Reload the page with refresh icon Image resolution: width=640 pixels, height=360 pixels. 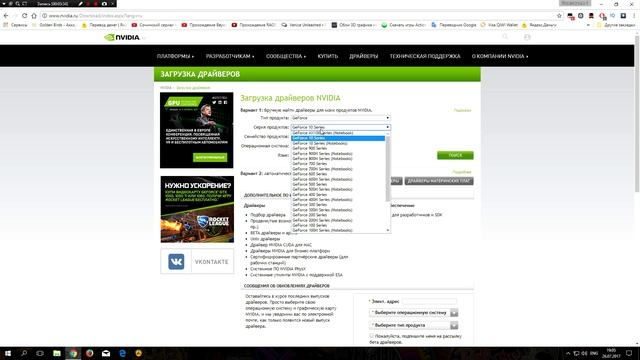[24, 16]
